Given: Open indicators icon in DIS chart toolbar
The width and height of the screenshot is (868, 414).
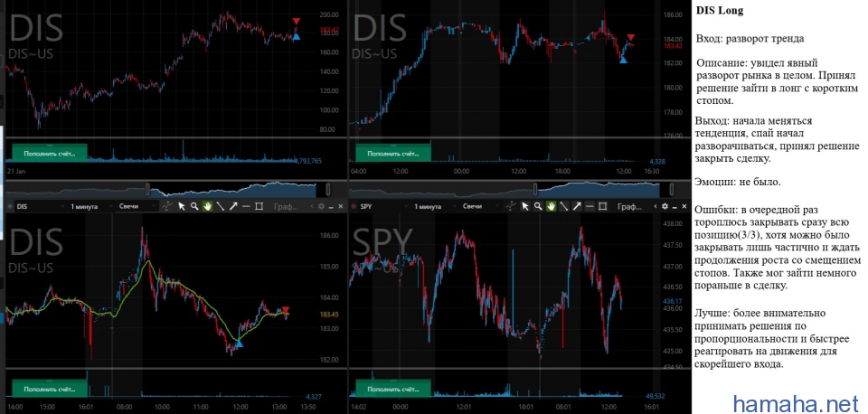Looking at the screenshot, I should [168, 206].
